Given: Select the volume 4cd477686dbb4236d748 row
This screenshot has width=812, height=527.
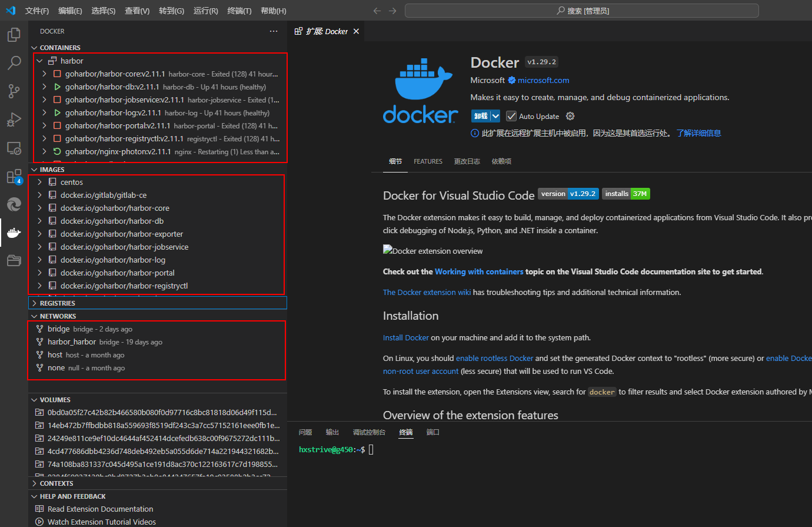Looking at the screenshot, I should [158, 451].
